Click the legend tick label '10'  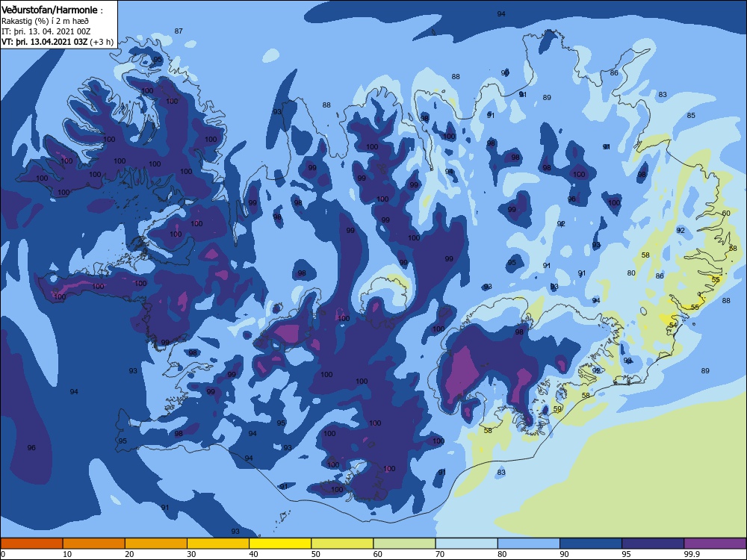[67, 554]
